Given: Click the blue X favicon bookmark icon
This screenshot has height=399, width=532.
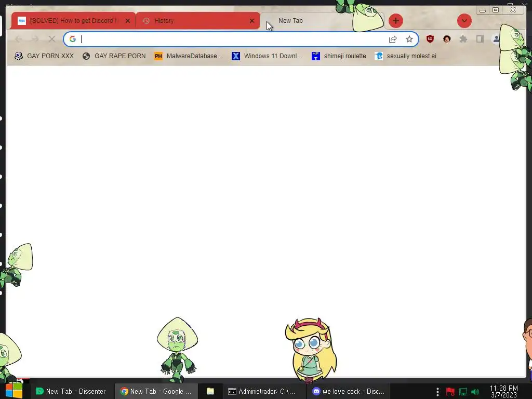Looking at the screenshot, I should click(x=236, y=56).
